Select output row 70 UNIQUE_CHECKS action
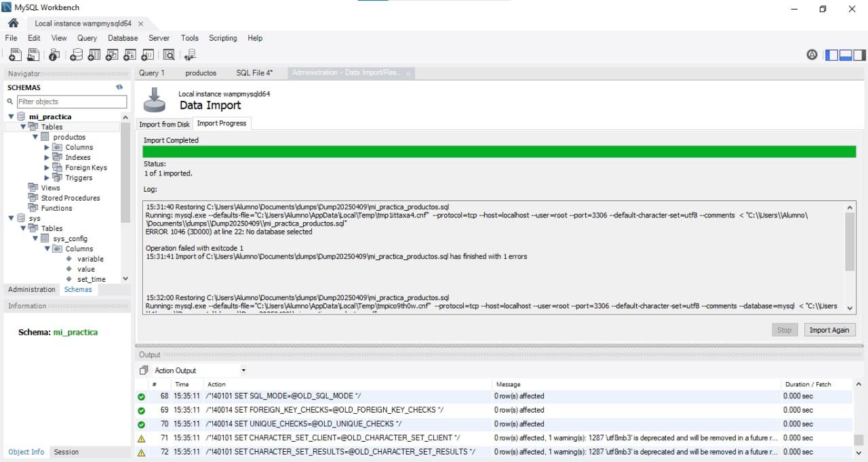The image size is (868, 462). [304, 424]
